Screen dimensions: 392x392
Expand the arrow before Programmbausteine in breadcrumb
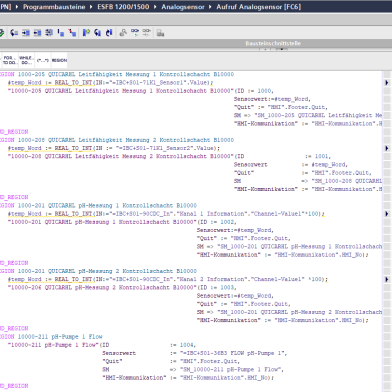pos(17,7)
